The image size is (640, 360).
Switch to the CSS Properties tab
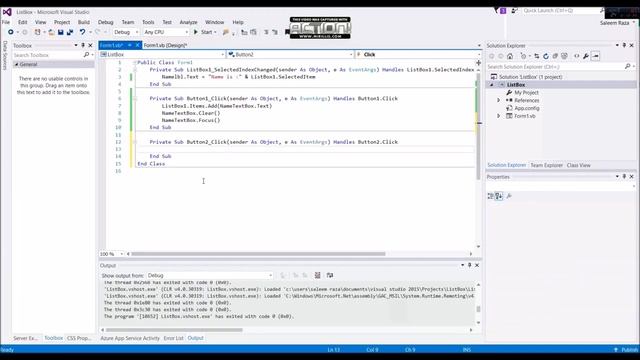79,338
